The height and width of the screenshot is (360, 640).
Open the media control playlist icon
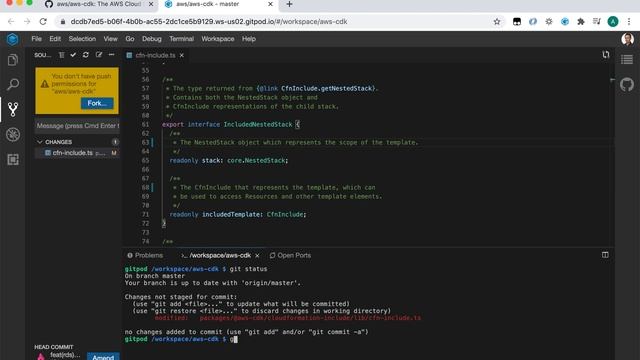coord(597,22)
